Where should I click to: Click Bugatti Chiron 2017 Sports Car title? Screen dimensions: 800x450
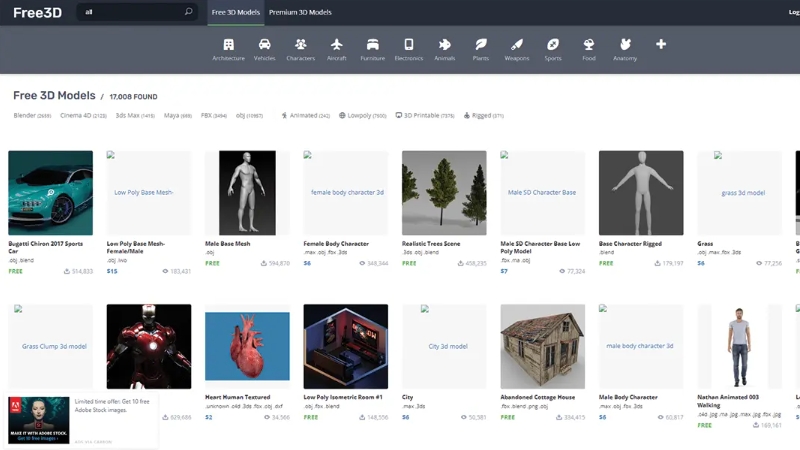(x=45, y=247)
